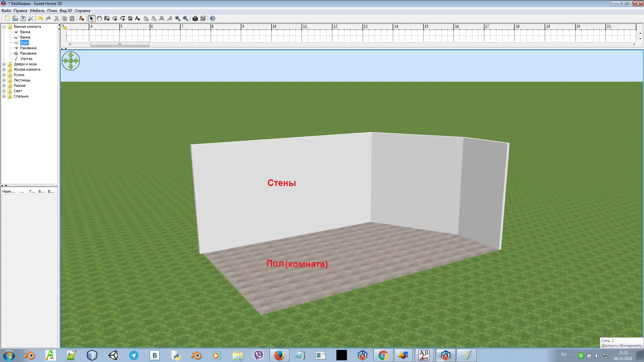The height and width of the screenshot is (362, 644).
Task: Select Унитаз in the furniture catalog
Action: tap(26, 59)
